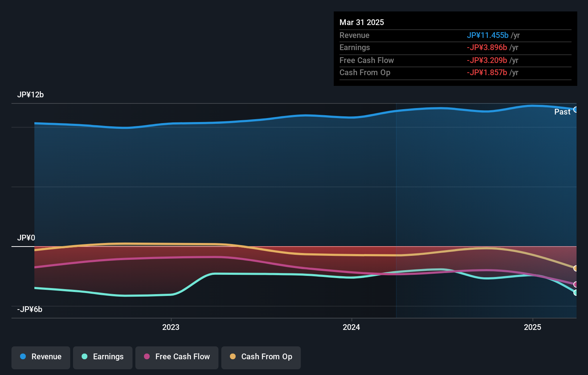Select the Free Cash Flow endpoint marker
The image size is (588, 375).
pos(575,284)
